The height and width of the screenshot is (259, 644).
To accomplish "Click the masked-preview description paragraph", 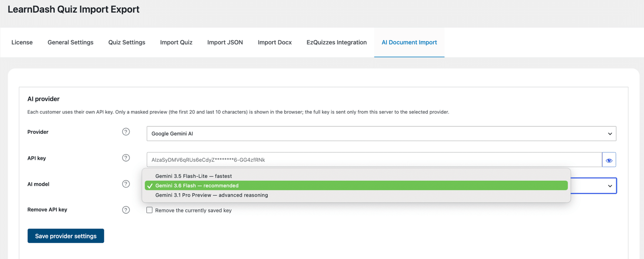I will coord(238,112).
